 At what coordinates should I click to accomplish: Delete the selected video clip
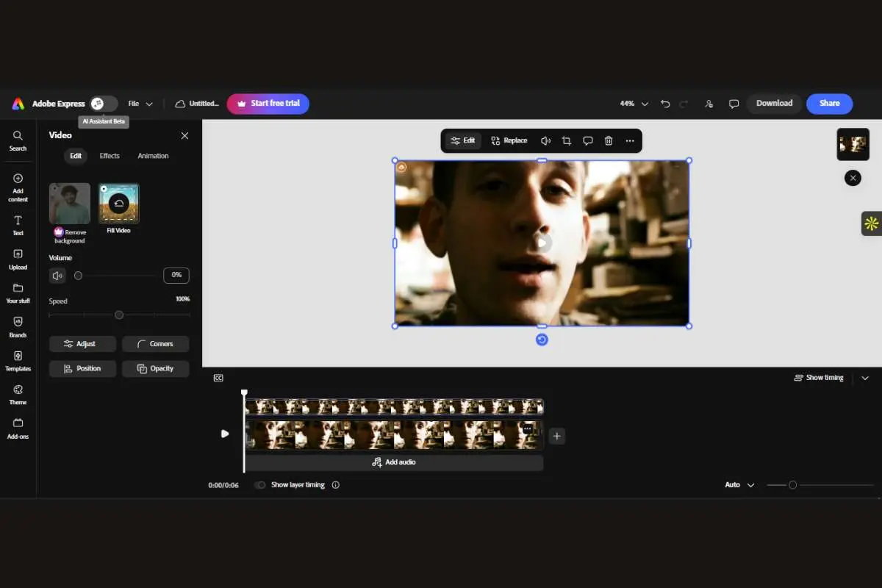[x=609, y=140]
